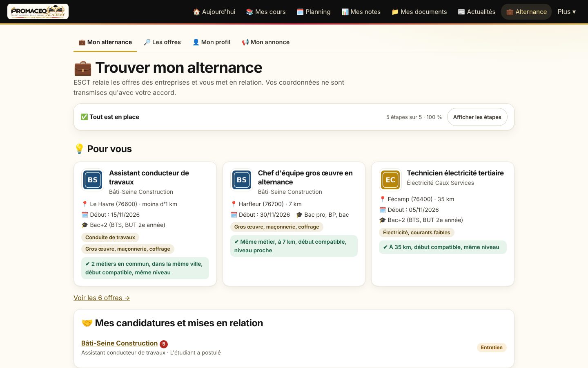Switch to Les offres tab
The width and height of the screenshot is (588, 368).
(162, 42)
